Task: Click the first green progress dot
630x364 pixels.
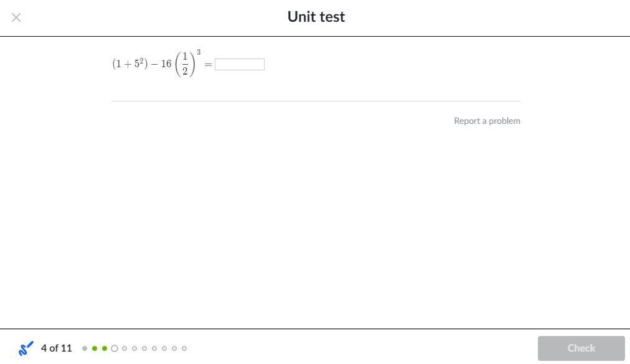Action: pyautogui.click(x=95, y=348)
